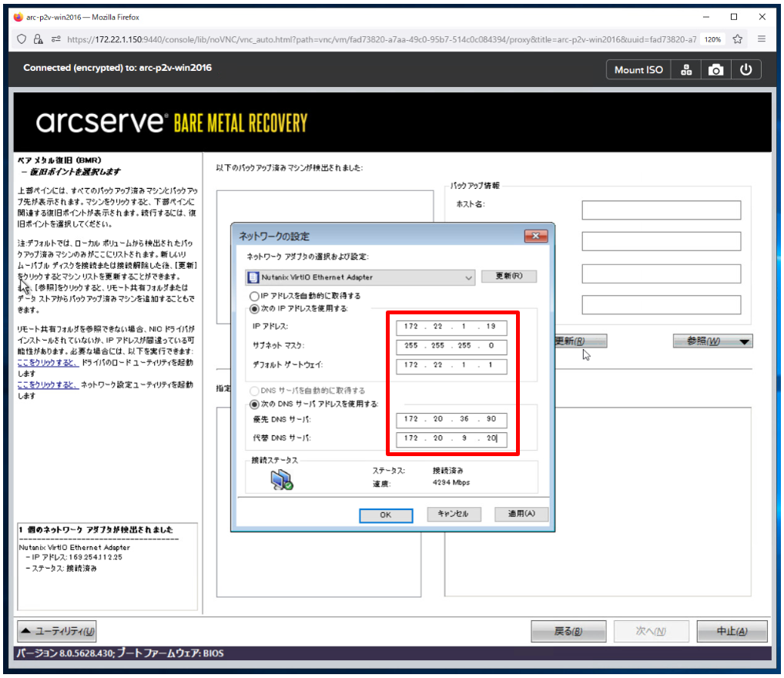Open the Nutanix VirtIO Ethernet Adapter dropdown
784x678 pixels.
coord(360,277)
